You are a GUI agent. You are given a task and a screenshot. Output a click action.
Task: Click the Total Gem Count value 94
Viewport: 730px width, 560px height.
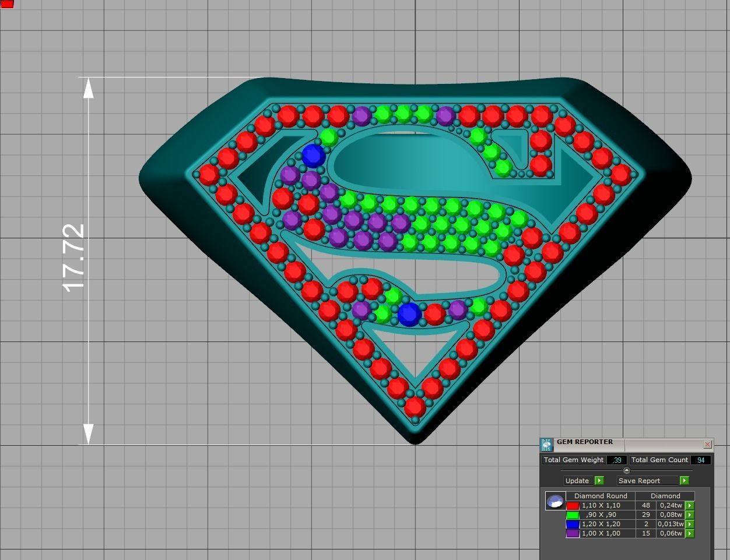[700, 460]
